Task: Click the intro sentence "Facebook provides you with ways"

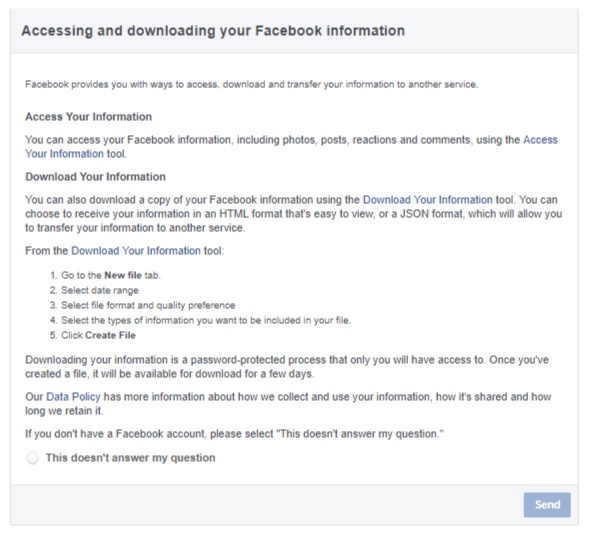Action: coord(252,85)
